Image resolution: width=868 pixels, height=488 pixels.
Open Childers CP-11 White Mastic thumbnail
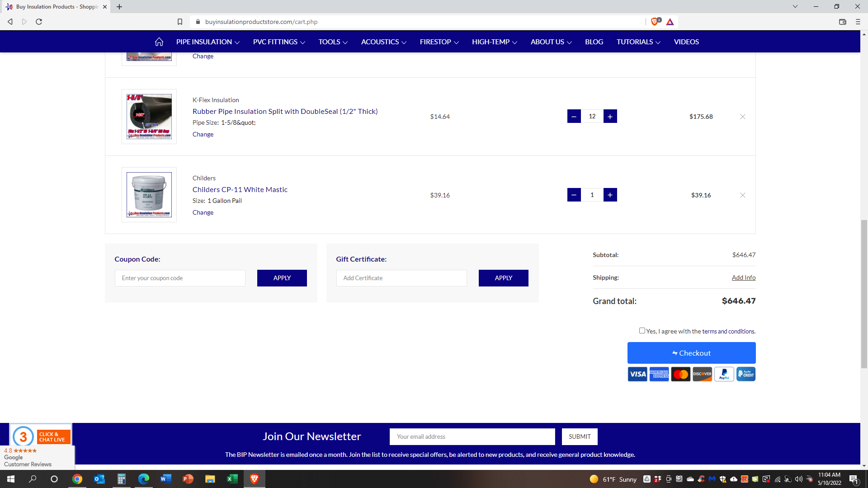click(x=149, y=195)
